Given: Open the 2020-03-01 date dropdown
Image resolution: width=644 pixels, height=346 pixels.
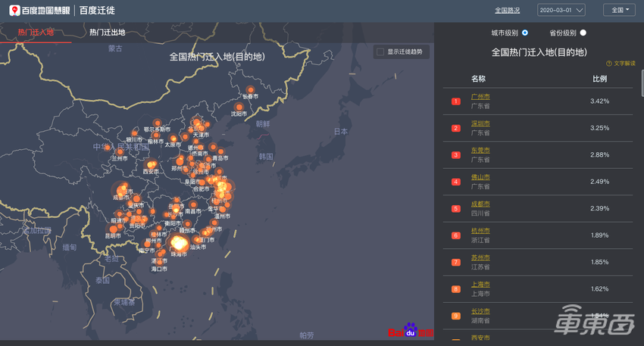Looking at the screenshot, I should click(561, 10).
